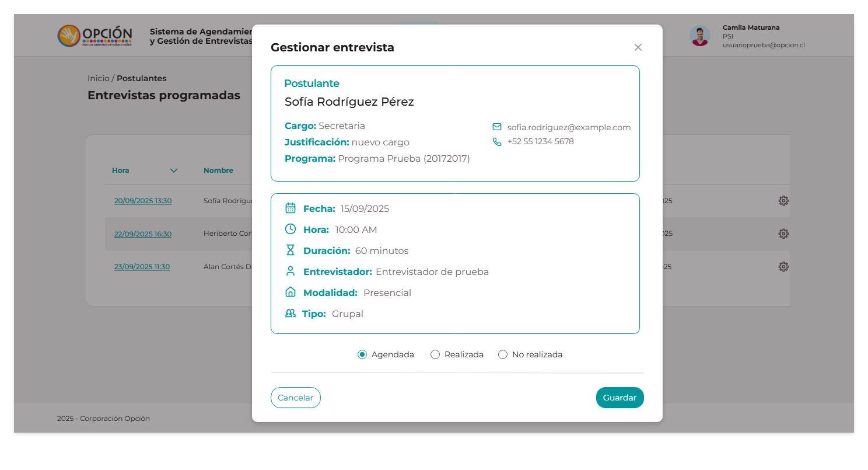Toggle the Hora column sort chevron
868x470 pixels.
(173, 170)
